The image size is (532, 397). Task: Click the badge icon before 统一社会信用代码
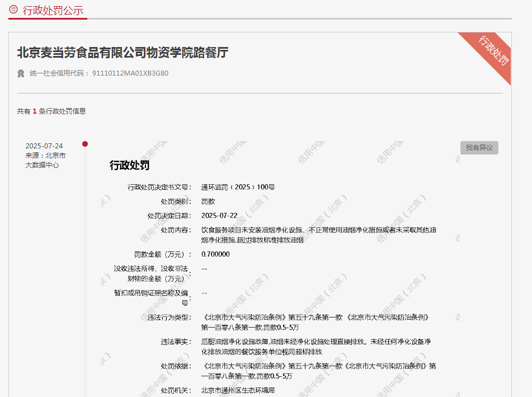tap(21, 73)
